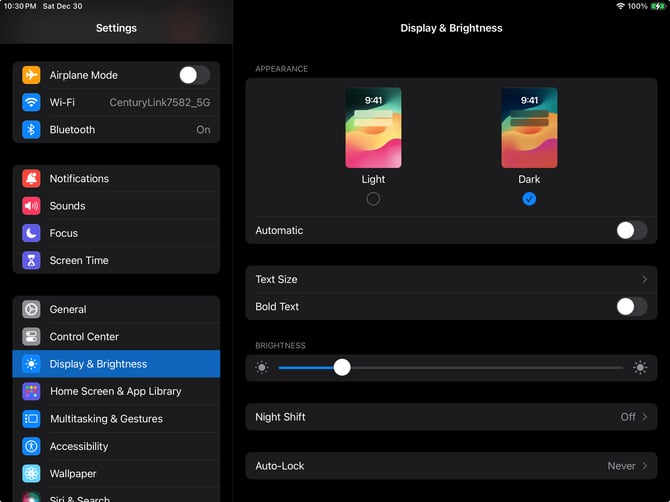The width and height of the screenshot is (670, 502).
Task: Tap the Wi-Fi icon in sidebar
Action: 31,103
